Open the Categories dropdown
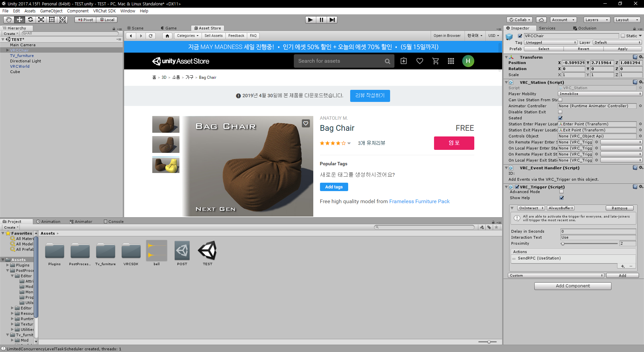 point(187,36)
